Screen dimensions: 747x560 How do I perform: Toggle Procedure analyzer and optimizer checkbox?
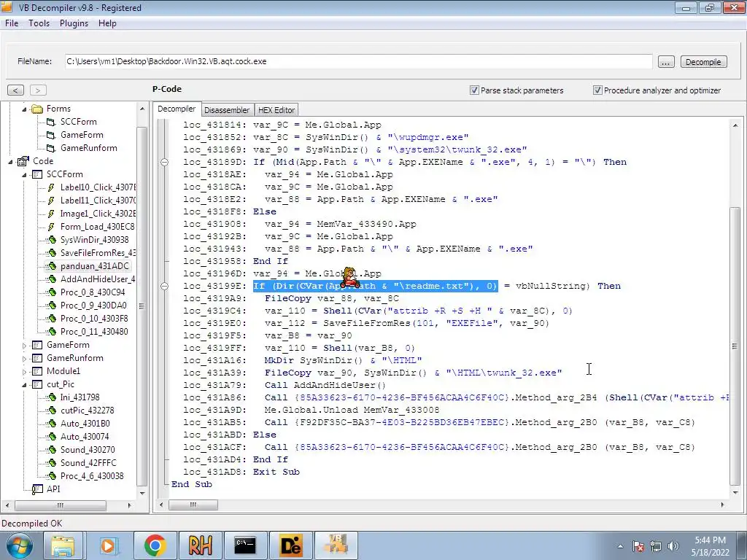point(597,90)
